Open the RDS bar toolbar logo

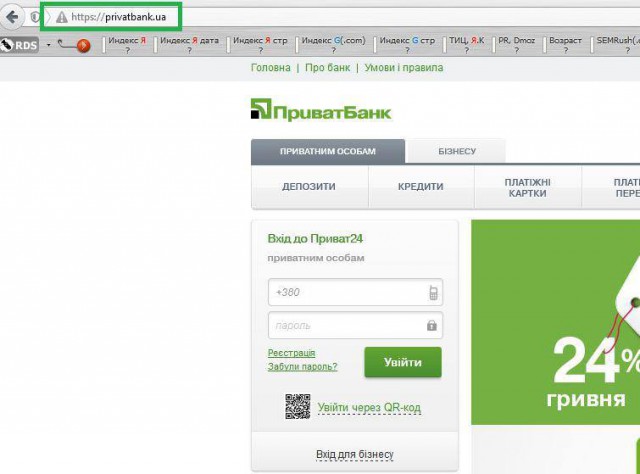click(x=19, y=45)
